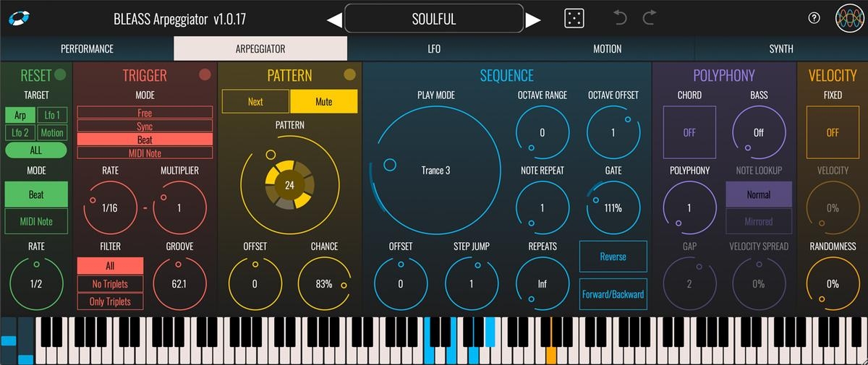Click the dice randomize preset icon
868x365 pixels.
[574, 19]
